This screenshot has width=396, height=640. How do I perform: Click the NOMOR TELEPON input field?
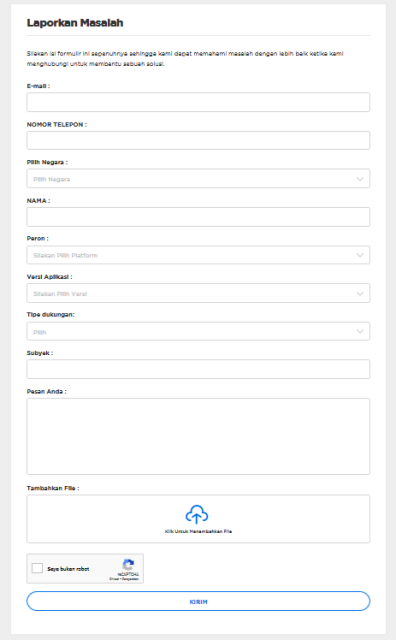pyautogui.click(x=198, y=140)
